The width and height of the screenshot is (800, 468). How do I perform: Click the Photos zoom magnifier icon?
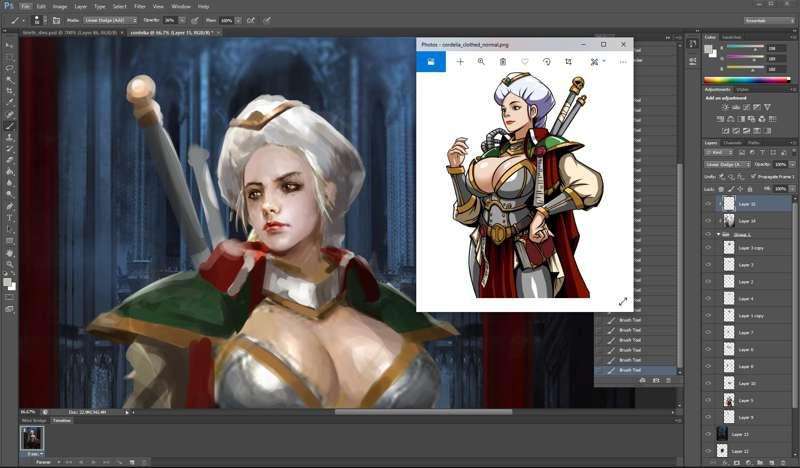pyautogui.click(x=481, y=61)
